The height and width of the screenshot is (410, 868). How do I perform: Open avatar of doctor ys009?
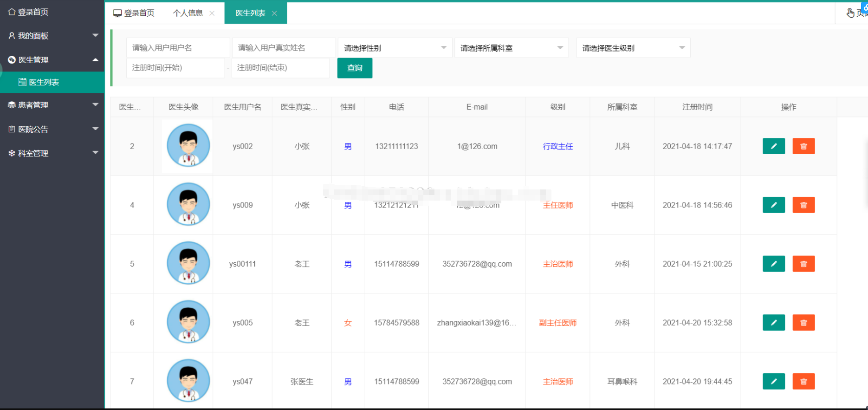188,204
